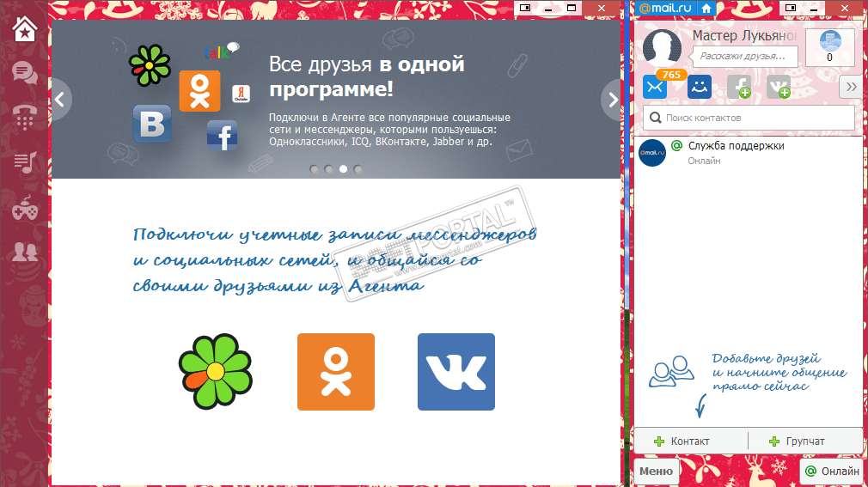Select fourth banner slide dot

tap(358, 169)
